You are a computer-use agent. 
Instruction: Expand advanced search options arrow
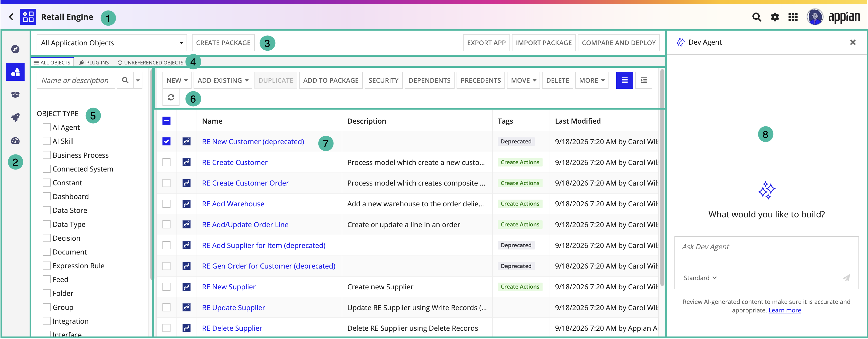(138, 80)
